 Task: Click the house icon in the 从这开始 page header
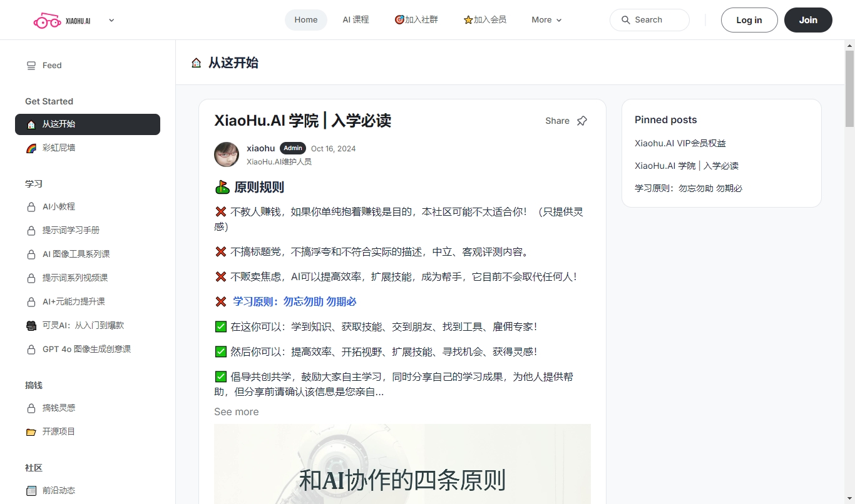coord(197,63)
